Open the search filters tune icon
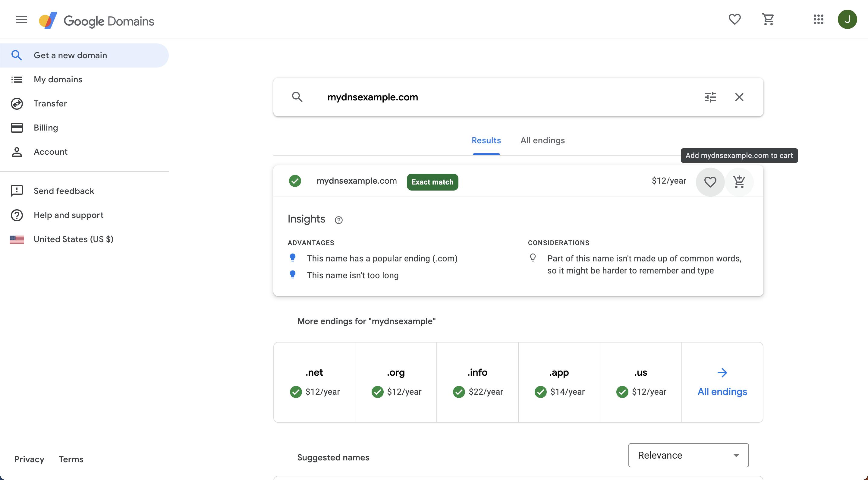Viewport: 868px width, 480px height. click(x=710, y=97)
